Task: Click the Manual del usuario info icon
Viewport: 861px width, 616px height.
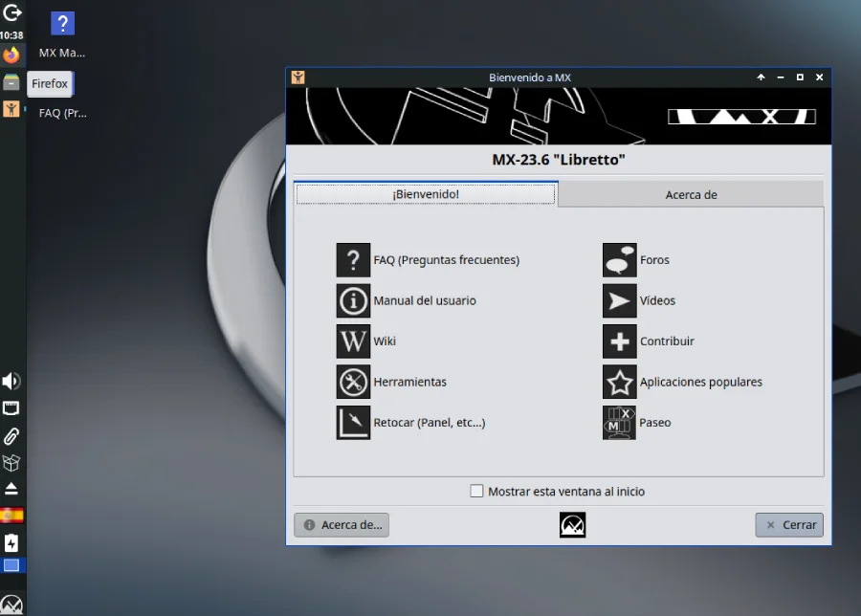Action: [x=353, y=301]
